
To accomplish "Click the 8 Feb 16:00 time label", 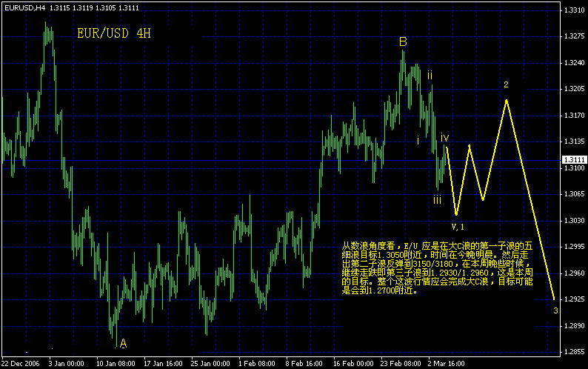I will (304, 363).
